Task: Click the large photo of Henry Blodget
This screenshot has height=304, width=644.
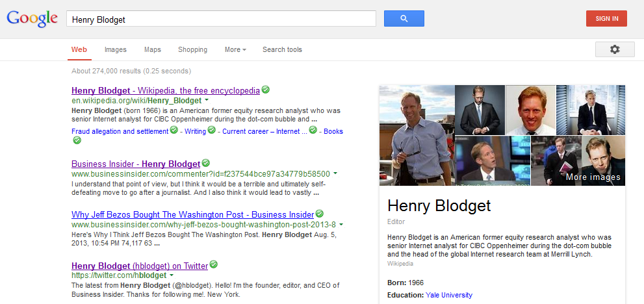Action: tap(416, 136)
